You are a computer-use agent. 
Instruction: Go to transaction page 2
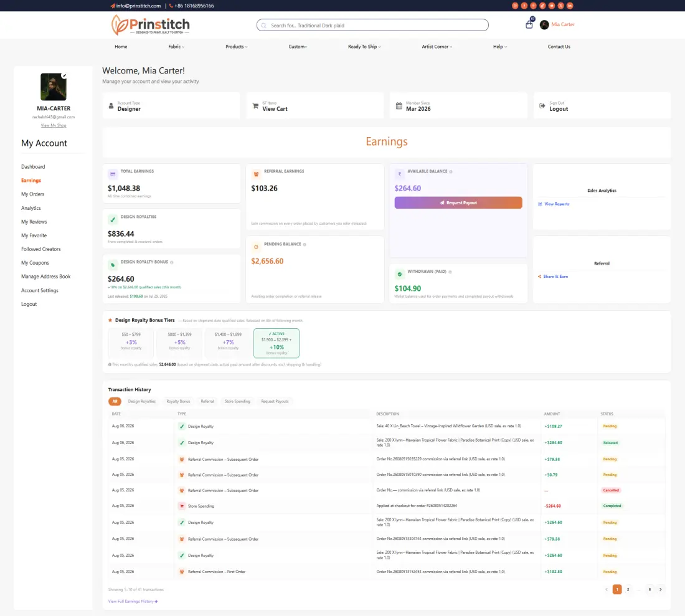628,590
